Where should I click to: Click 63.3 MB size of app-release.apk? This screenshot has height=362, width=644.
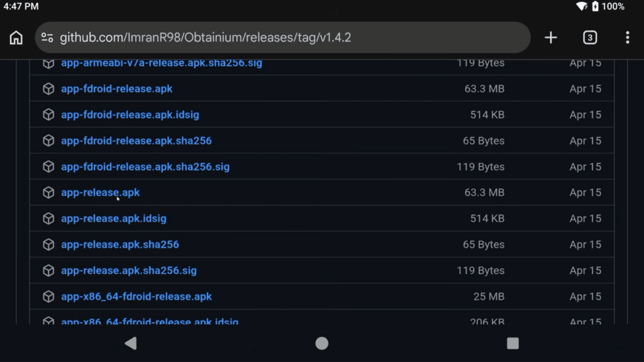484,192
